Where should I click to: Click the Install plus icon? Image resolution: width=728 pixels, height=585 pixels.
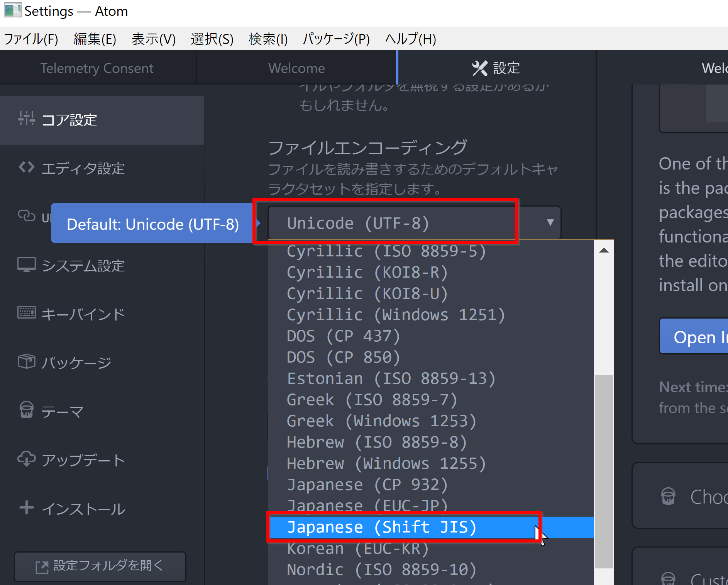[27, 507]
